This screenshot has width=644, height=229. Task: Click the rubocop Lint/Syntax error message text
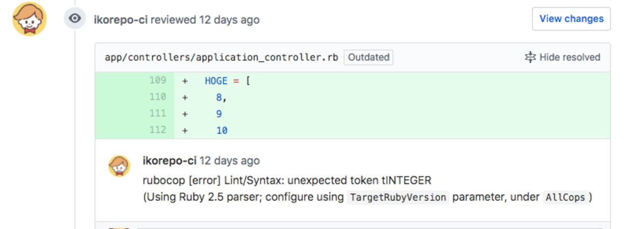(x=287, y=181)
